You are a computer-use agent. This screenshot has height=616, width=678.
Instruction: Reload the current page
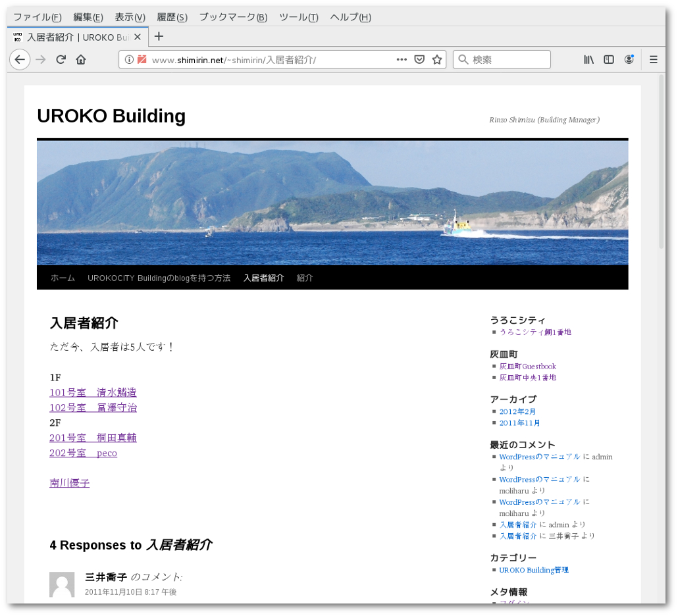coord(61,59)
